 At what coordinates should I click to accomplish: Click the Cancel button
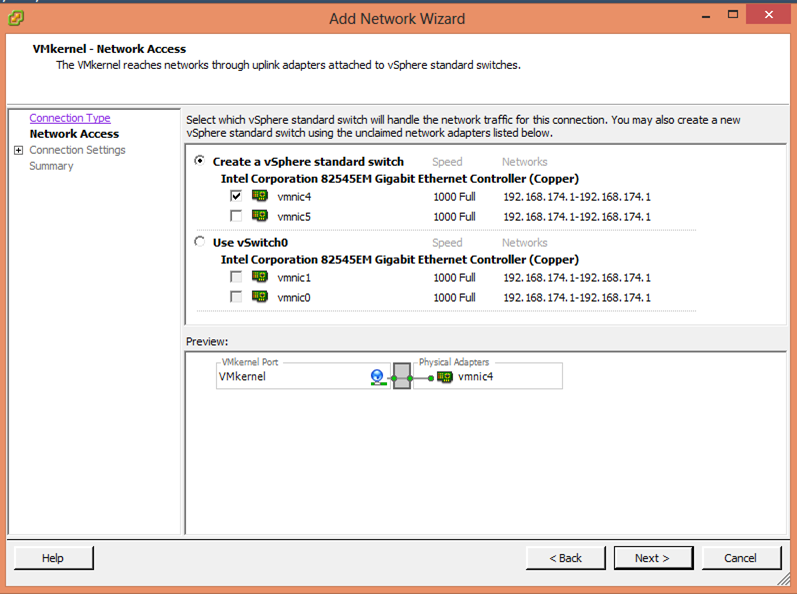[741, 558]
